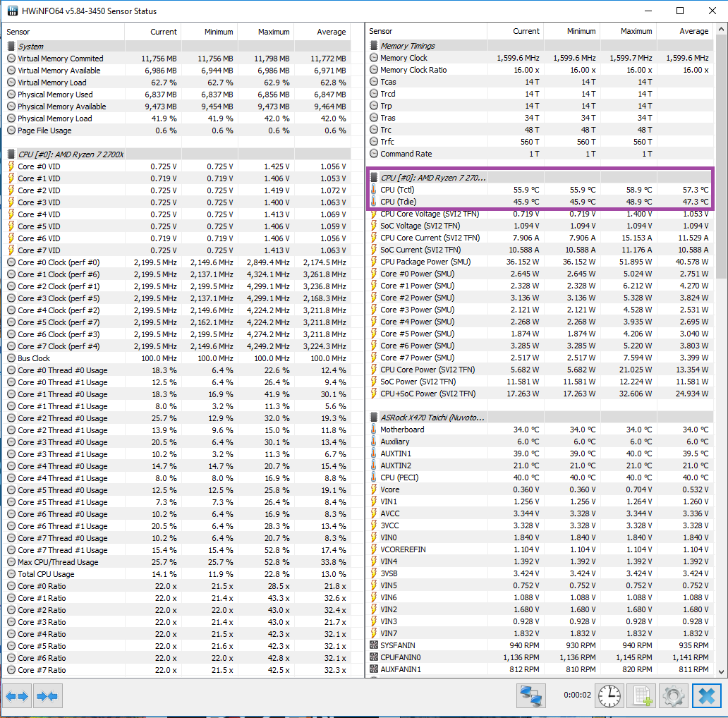The image size is (728, 718).
Task: Click the Memory Timings group icon
Action: point(374,45)
